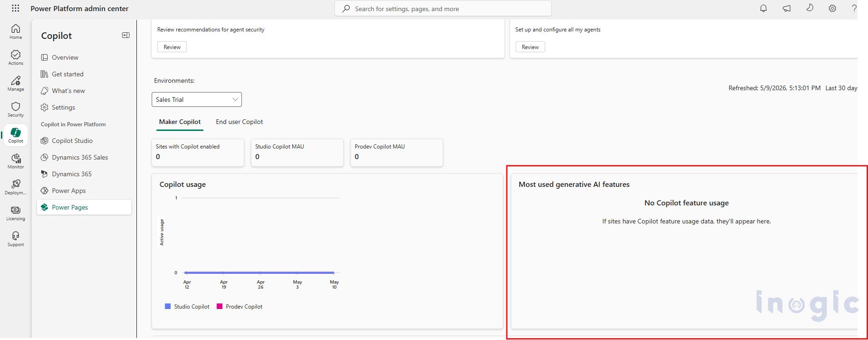
Task: Open Power Apps menu item
Action: (x=84, y=191)
